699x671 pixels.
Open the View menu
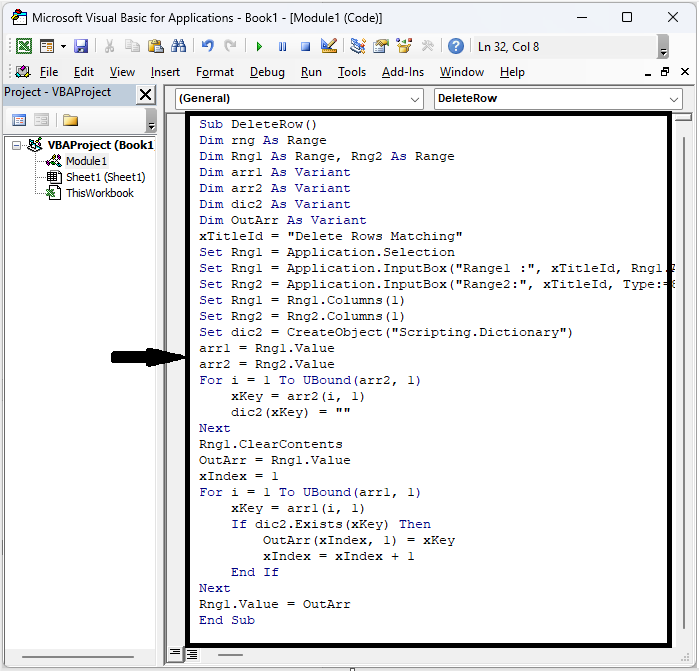point(122,72)
